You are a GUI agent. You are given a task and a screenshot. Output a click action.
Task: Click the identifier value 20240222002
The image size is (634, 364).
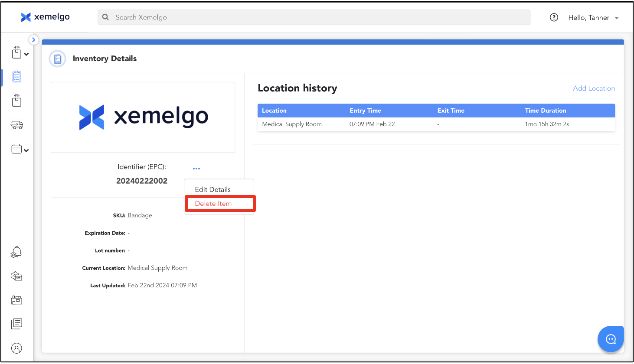click(142, 181)
